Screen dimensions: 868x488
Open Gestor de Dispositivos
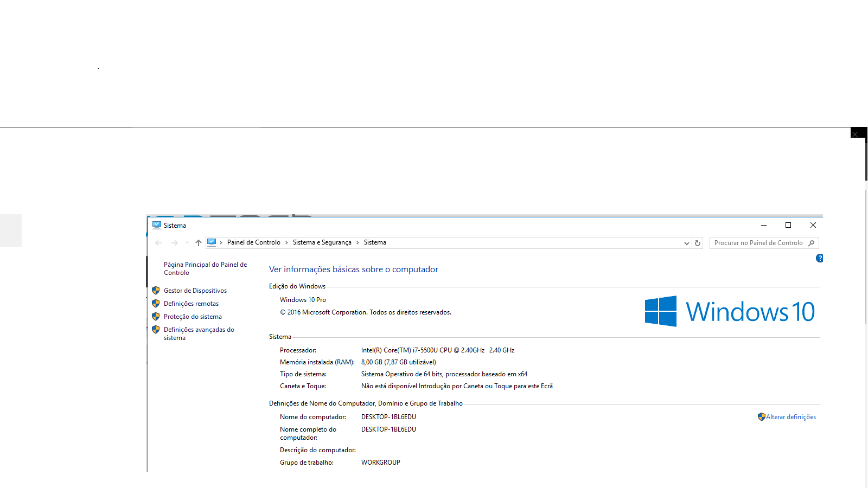195,291
